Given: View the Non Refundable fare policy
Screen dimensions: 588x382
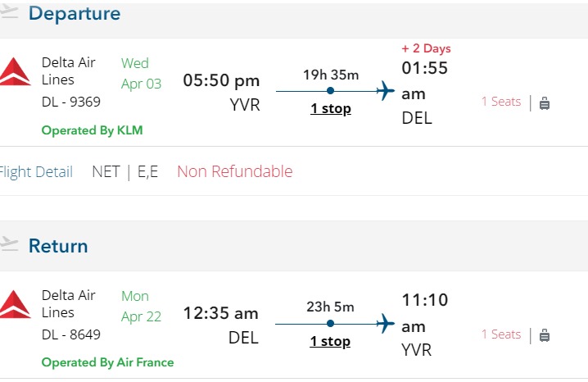Looking at the screenshot, I should click(x=234, y=171).
